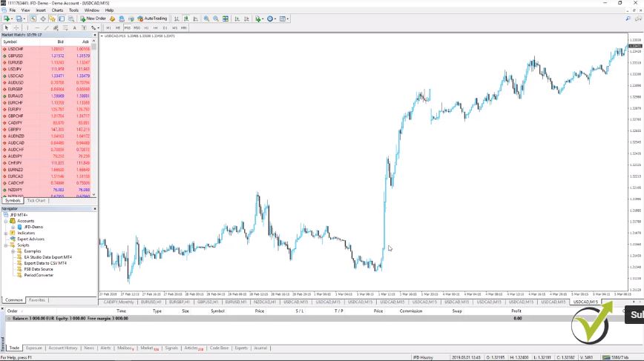Switch chart to line chart icon
This screenshot has width=644, height=361.
point(196,19)
